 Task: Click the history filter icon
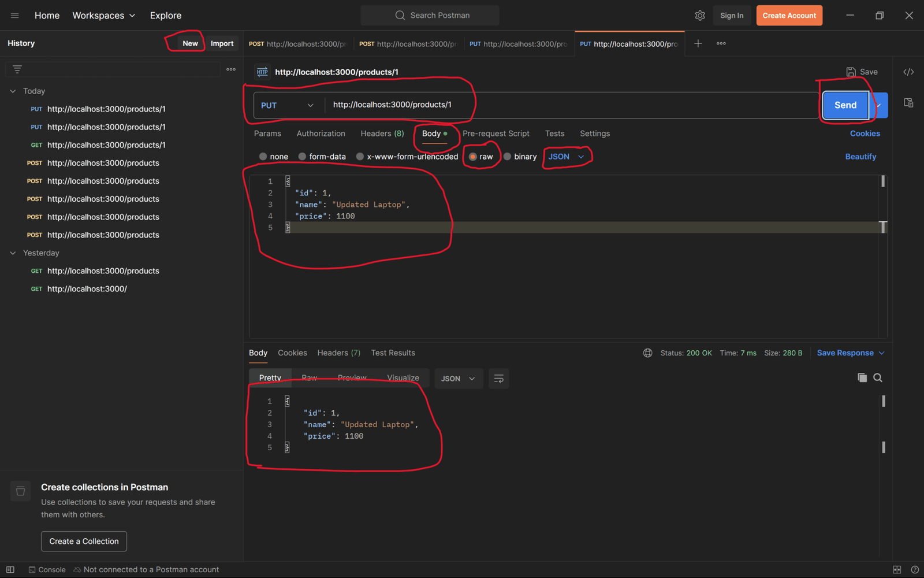[x=17, y=69]
